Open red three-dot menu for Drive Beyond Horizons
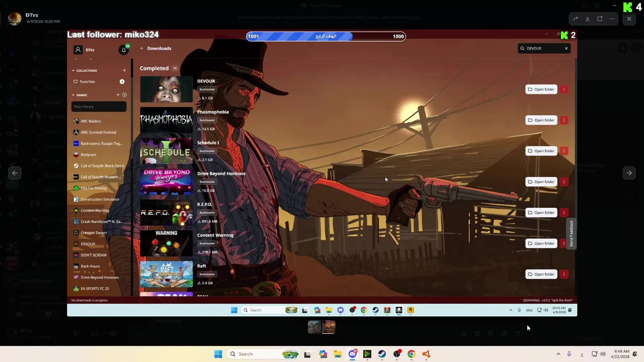This screenshot has width=644, height=362. pos(564,182)
